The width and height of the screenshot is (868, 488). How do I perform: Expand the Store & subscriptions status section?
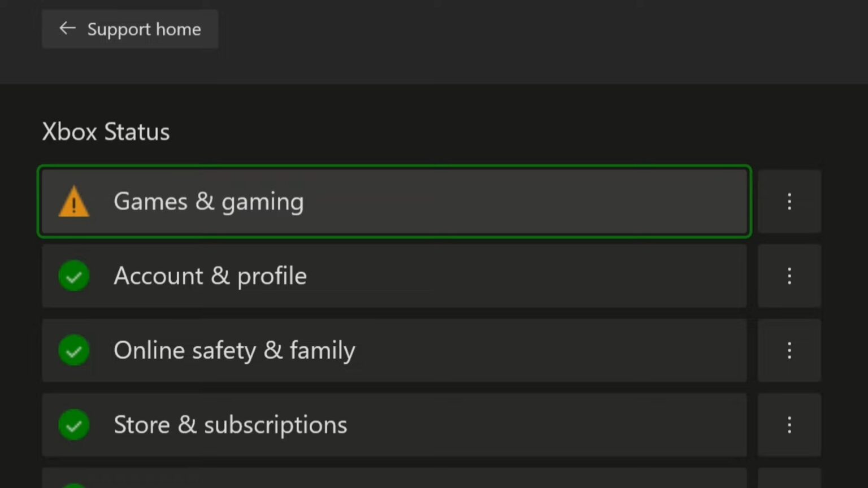[394, 425]
